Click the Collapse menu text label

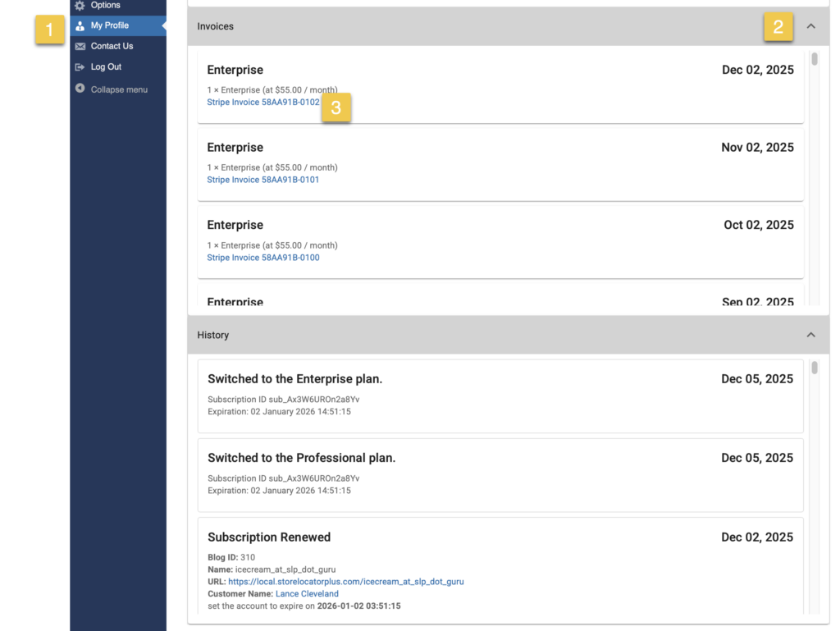[119, 89]
